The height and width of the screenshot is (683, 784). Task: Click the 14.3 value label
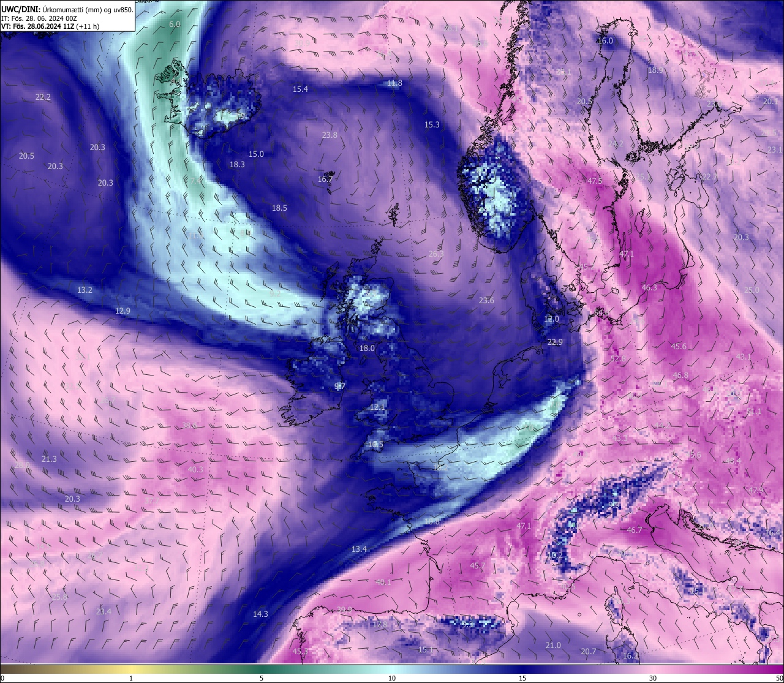pyautogui.click(x=260, y=614)
